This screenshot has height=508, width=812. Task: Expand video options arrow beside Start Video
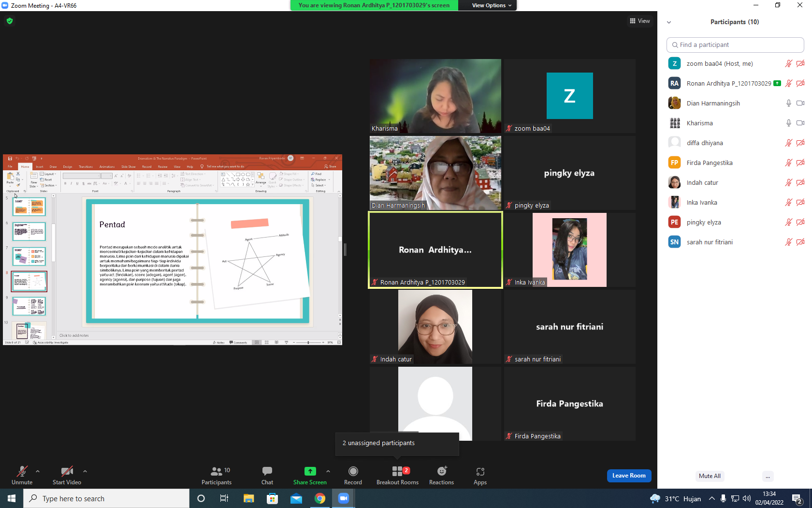click(x=85, y=471)
